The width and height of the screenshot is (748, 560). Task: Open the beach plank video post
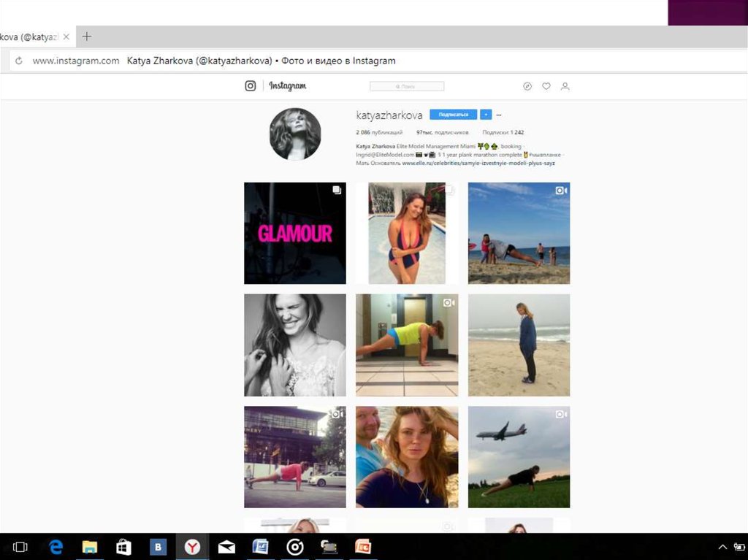click(519, 233)
